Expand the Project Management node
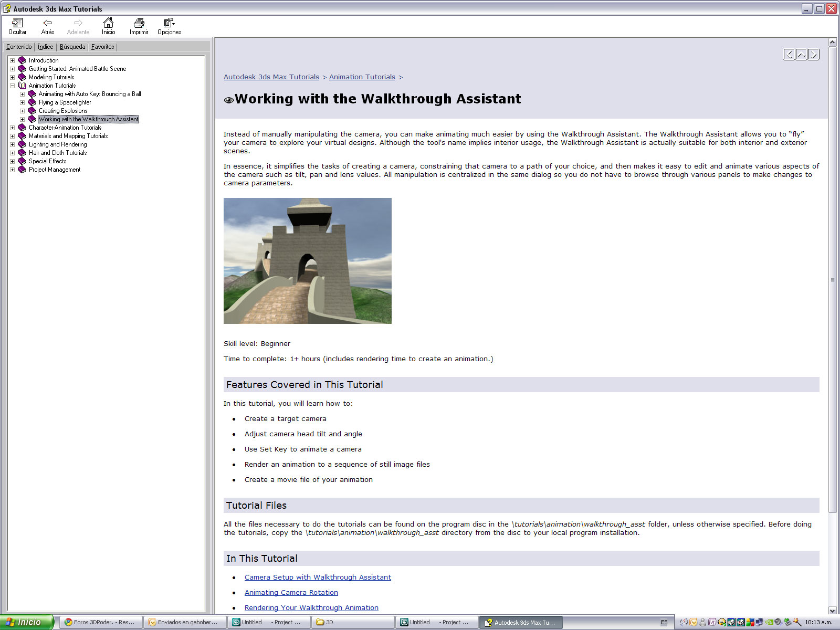 coord(12,170)
